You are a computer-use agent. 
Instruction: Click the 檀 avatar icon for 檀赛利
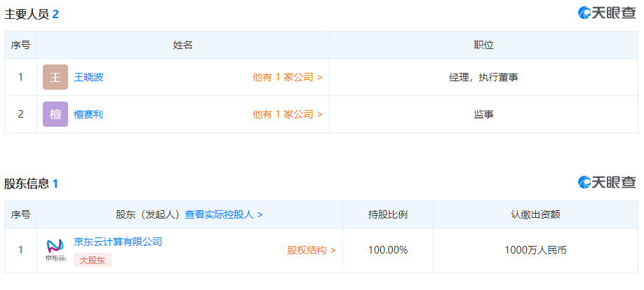coord(55,114)
